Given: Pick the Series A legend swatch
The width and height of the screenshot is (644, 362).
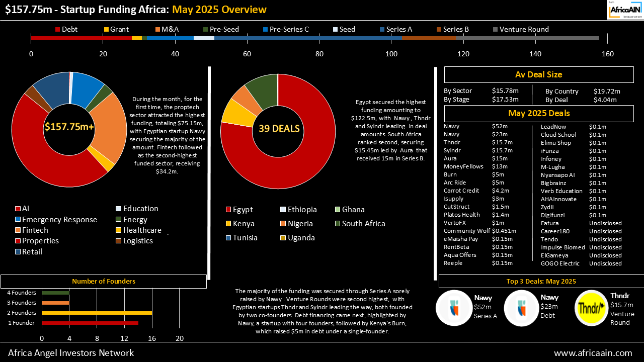Looking at the screenshot, I should point(382,29).
